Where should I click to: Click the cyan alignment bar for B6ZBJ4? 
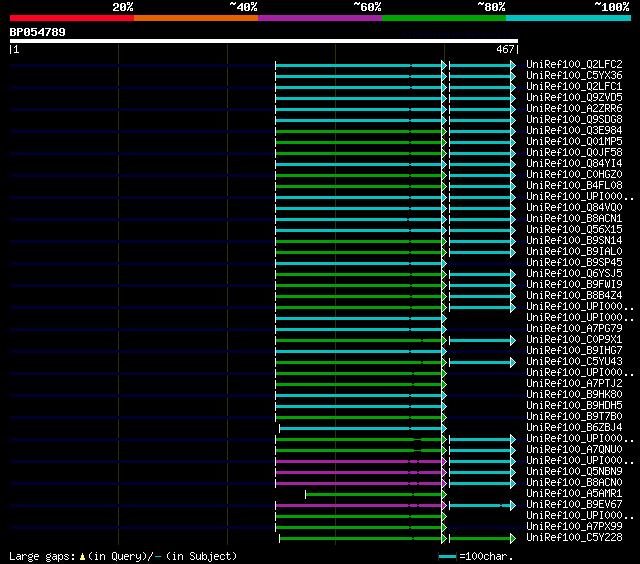pyautogui.click(x=363, y=429)
